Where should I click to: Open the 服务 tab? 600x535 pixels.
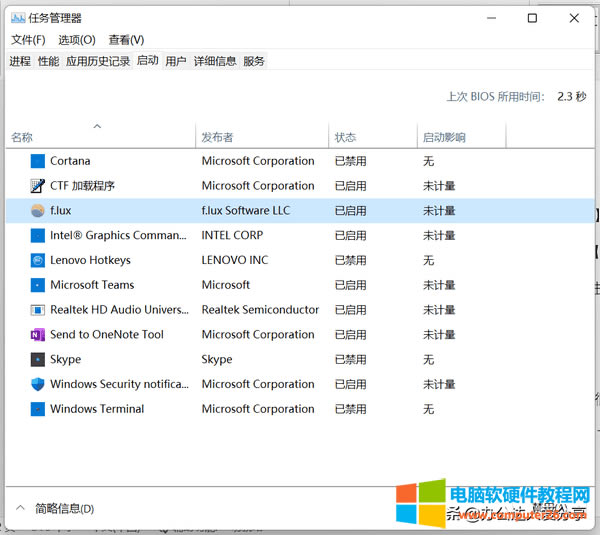pos(254,61)
